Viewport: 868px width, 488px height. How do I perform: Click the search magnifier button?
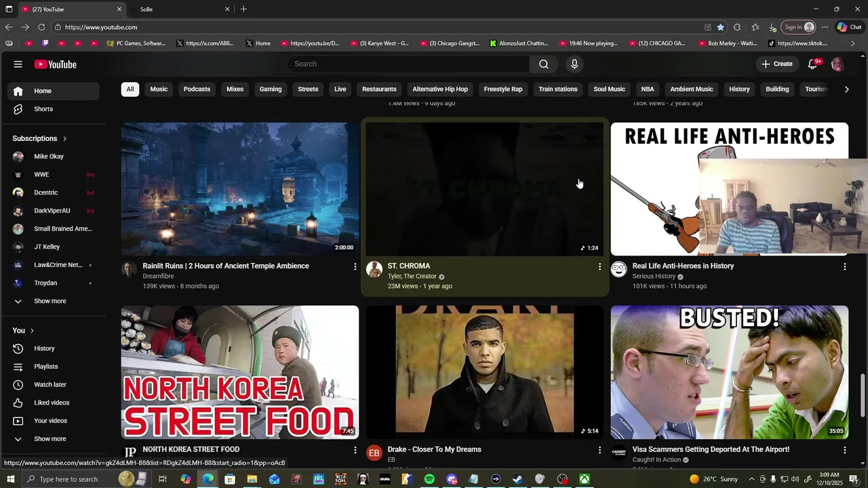(x=544, y=64)
